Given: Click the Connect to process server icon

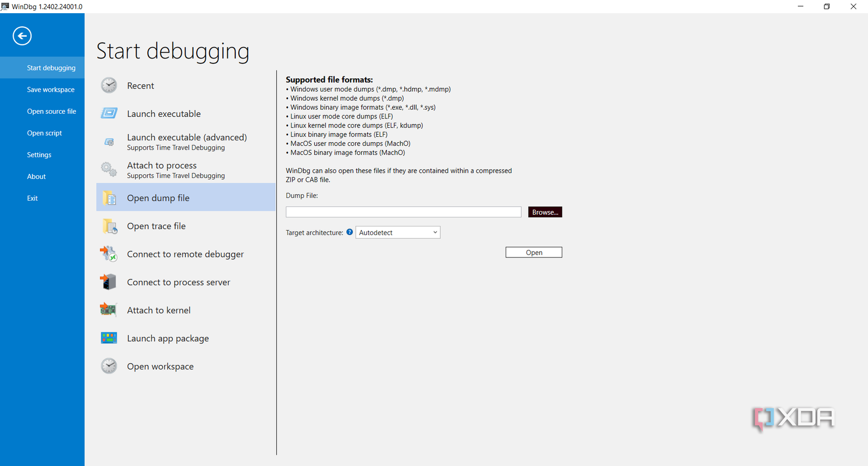Looking at the screenshot, I should [109, 282].
